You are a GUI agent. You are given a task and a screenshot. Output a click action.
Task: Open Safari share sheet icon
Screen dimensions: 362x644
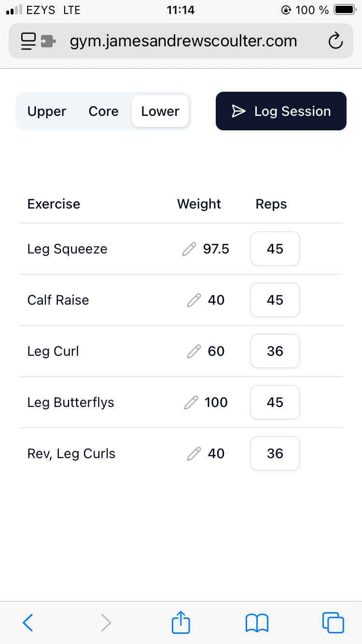click(181, 622)
